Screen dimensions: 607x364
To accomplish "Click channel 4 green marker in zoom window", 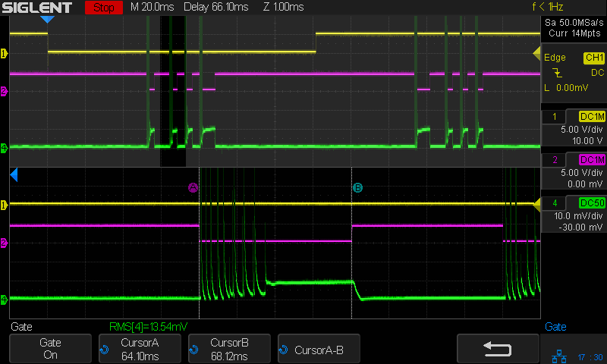I will pyautogui.click(x=4, y=300).
